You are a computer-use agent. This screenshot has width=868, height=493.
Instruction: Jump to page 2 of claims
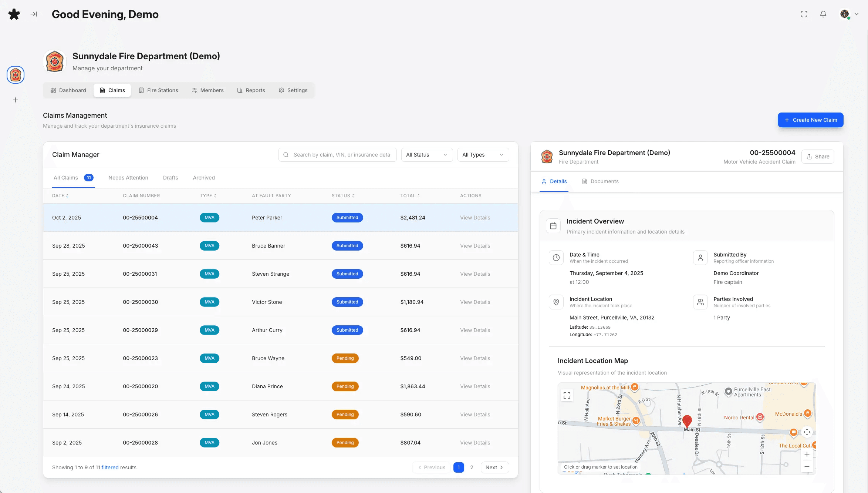pyautogui.click(x=472, y=467)
